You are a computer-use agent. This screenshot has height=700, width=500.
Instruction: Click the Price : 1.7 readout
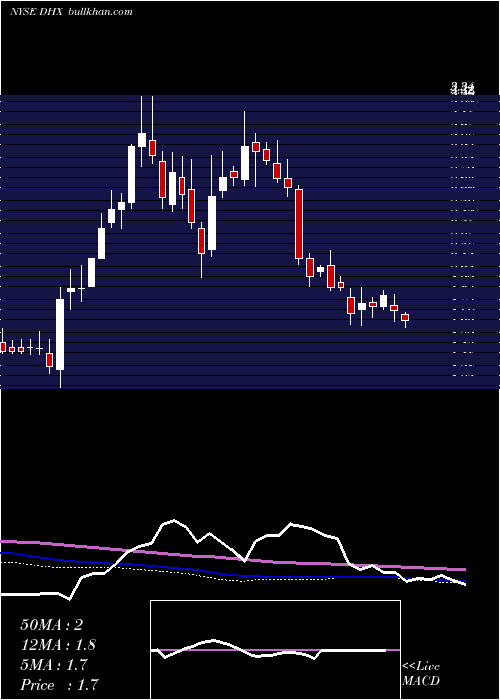(x=59, y=685)
